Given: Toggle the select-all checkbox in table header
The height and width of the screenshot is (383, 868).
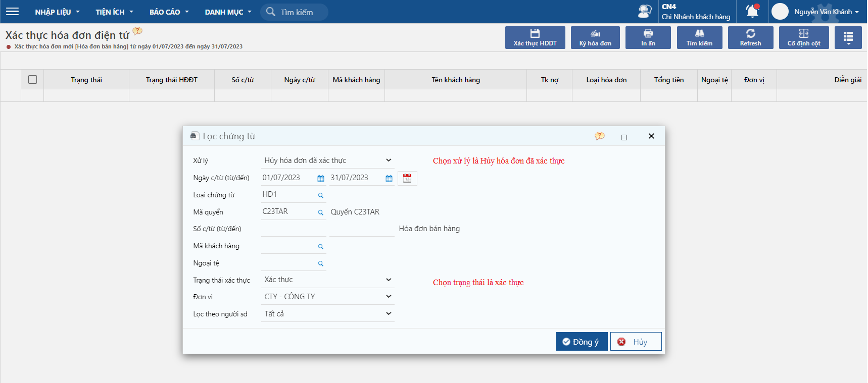Looking at the screenshot, I should click(33, 80).
